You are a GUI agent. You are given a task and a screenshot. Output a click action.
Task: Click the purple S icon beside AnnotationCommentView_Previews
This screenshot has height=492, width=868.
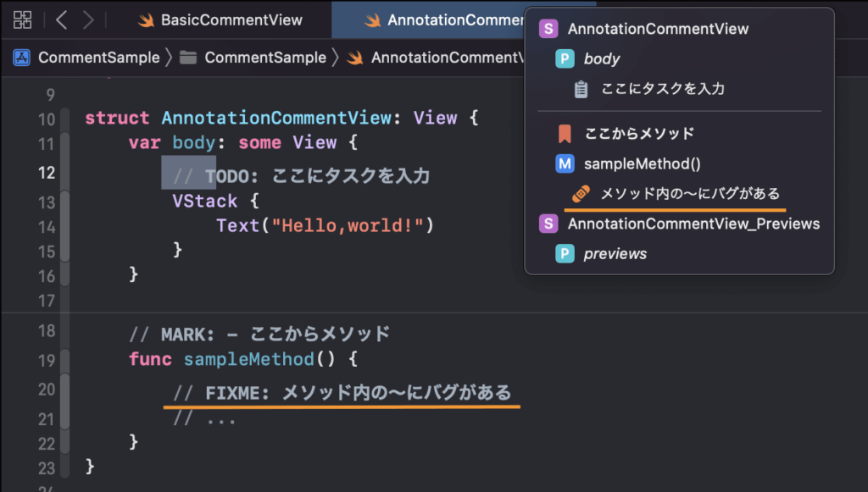[548, 224]
